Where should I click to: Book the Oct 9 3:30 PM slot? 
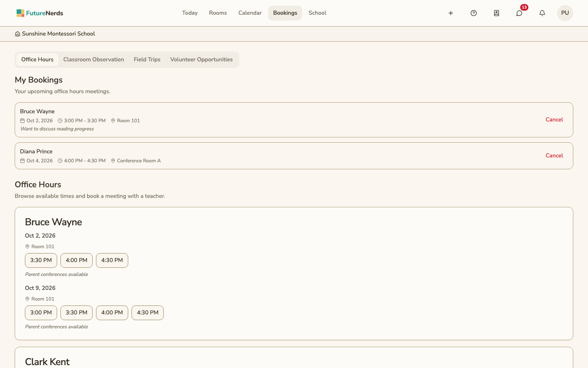click(x=76, y=313)
